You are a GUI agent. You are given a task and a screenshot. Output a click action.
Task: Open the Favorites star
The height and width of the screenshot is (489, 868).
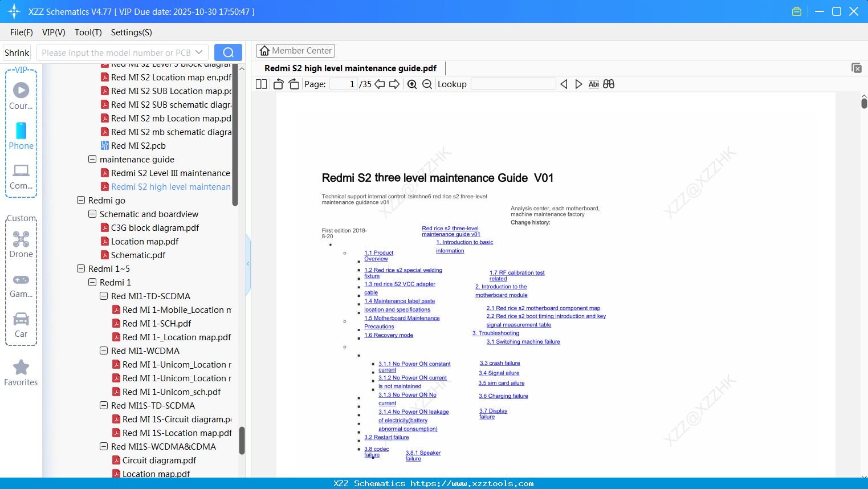pos(21,373)
